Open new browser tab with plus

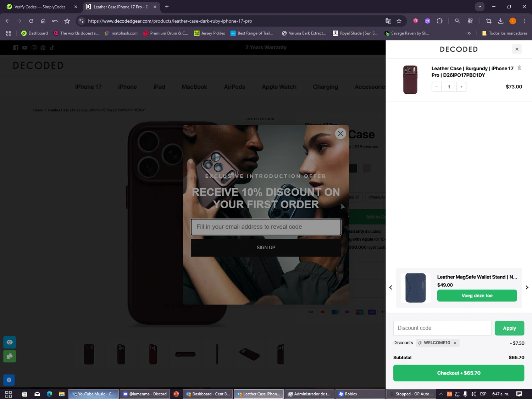pyautogui.click(x=167, y=7)
